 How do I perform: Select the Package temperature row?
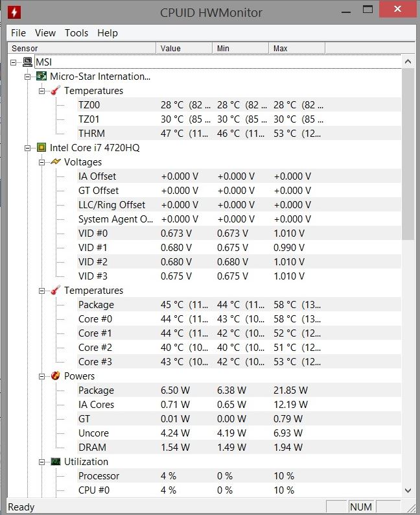(239, 304)
